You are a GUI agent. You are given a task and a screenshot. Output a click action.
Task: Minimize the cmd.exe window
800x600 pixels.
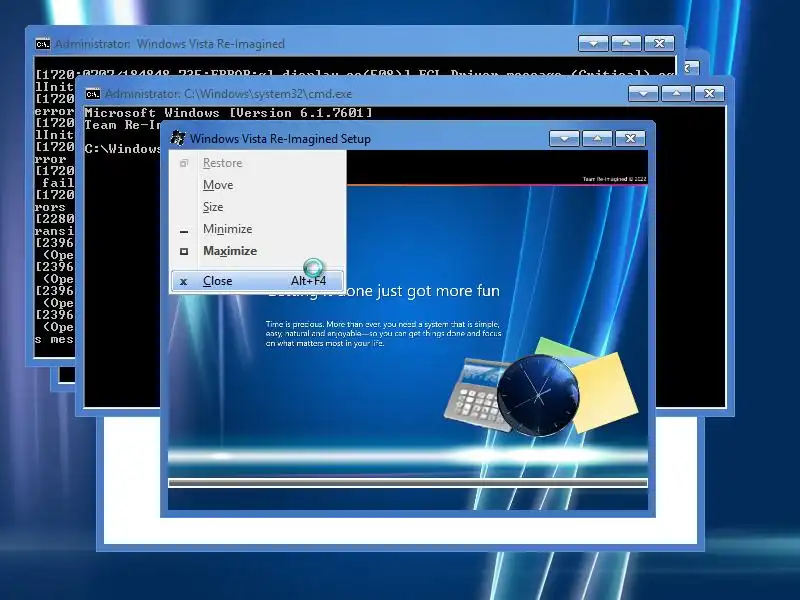(x=643, y=93)
